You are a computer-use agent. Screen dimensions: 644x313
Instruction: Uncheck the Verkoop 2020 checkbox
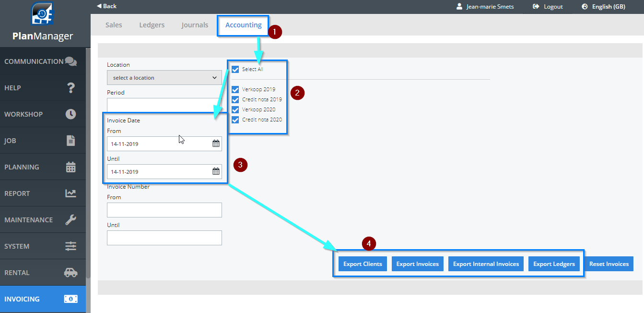click(x=235, y=109)
